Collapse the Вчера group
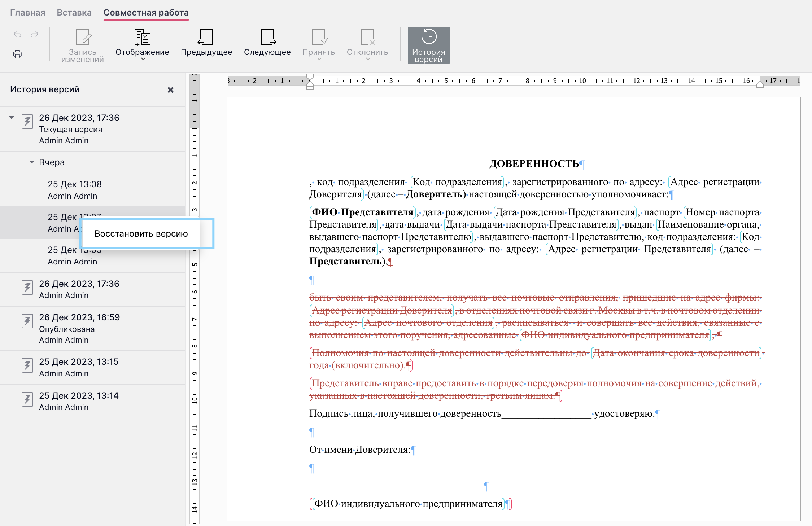The image size is (812, 526). pos(32,162)
